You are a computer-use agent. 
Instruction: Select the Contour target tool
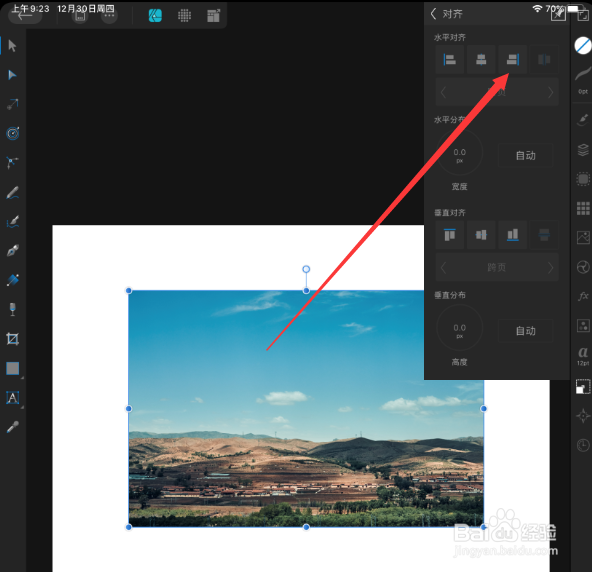12,133
